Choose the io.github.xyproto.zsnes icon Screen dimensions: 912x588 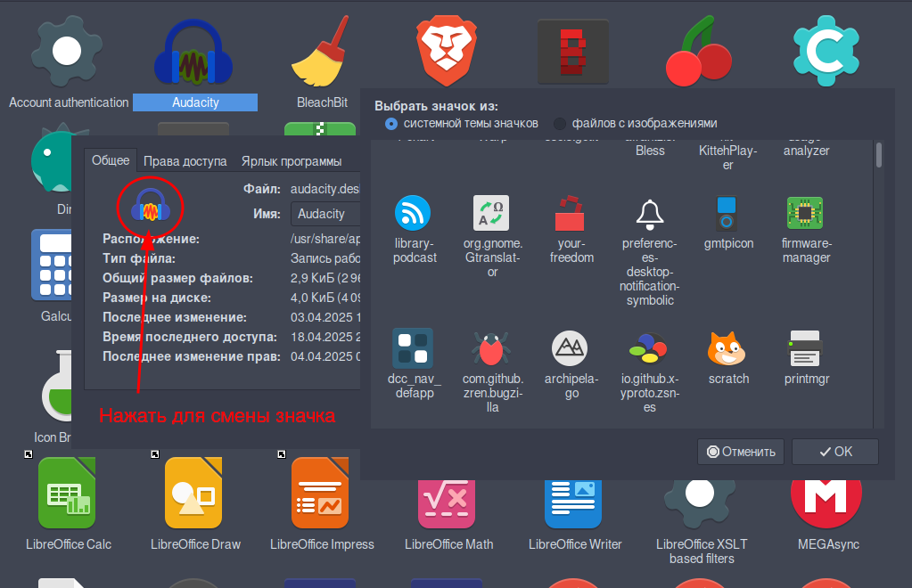pyautogui.click(x=648, y=348)
